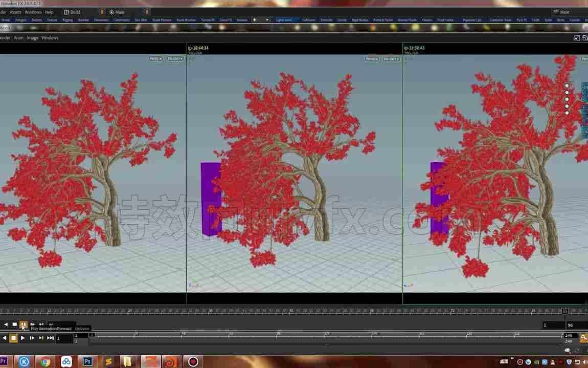Switch to the Collisions shelf tab

(309, 20)
